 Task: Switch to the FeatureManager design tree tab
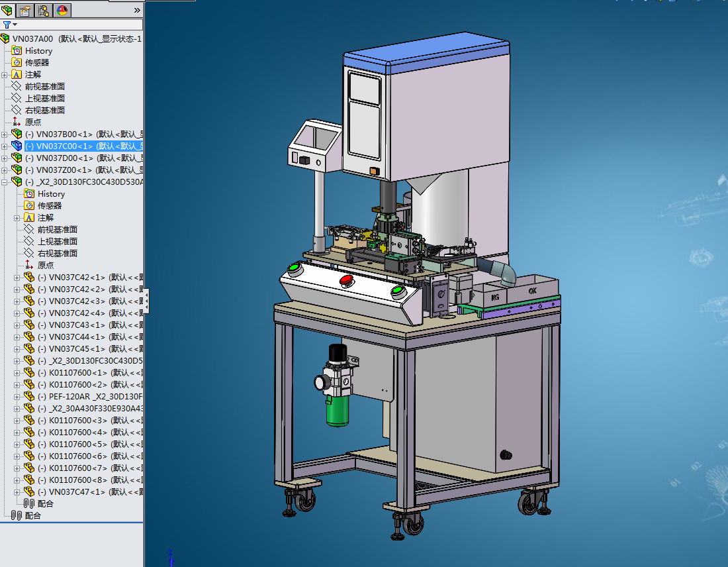click(8, 10)
